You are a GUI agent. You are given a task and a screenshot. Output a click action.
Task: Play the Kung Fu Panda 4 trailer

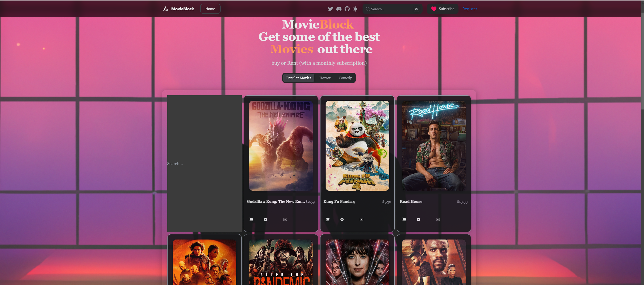[362, 219]
